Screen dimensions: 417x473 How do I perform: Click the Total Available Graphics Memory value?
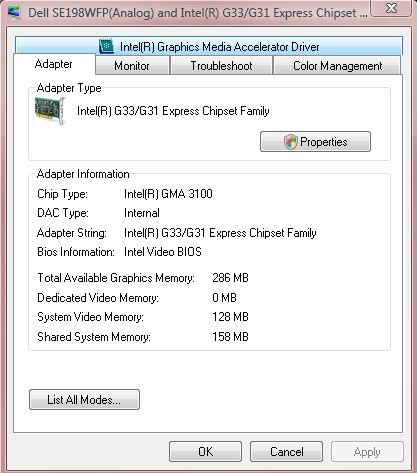230,278
